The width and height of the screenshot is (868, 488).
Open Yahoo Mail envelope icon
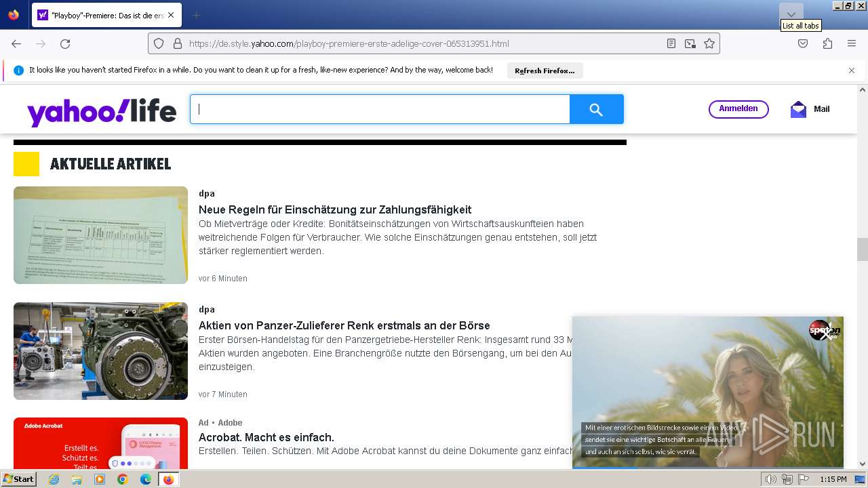coord(798,109)
